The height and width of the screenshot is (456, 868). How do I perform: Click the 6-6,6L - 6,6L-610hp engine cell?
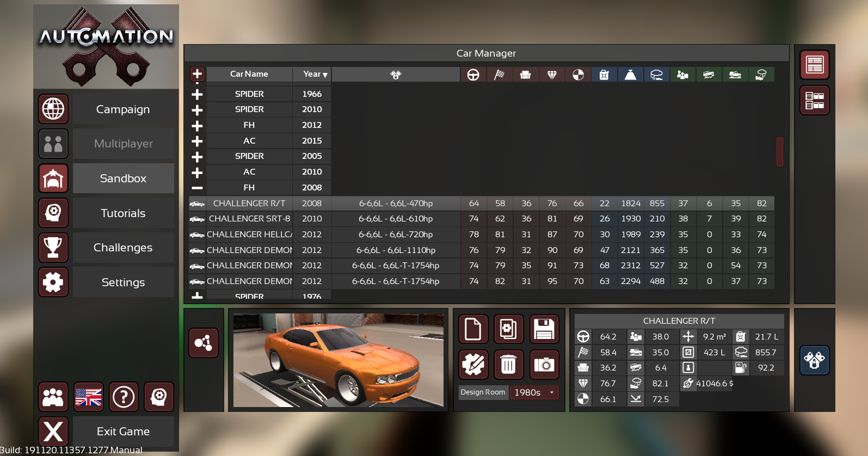[396, 219]
